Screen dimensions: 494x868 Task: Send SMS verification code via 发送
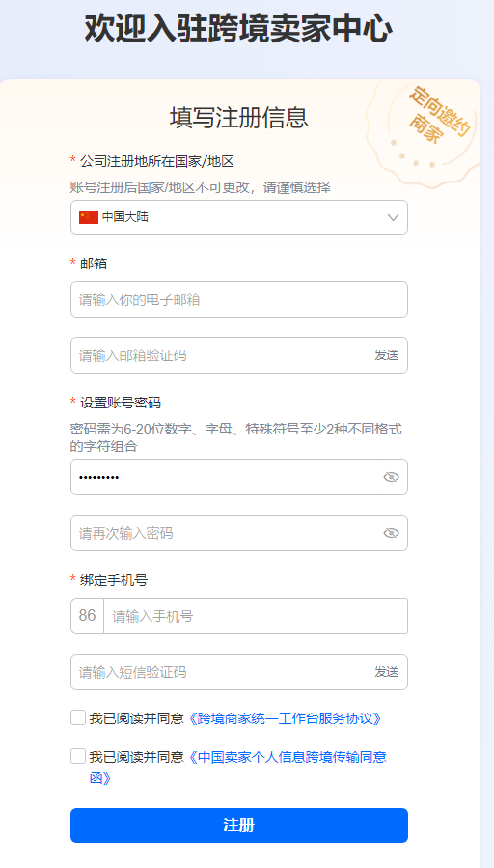[x=386, y=672]
